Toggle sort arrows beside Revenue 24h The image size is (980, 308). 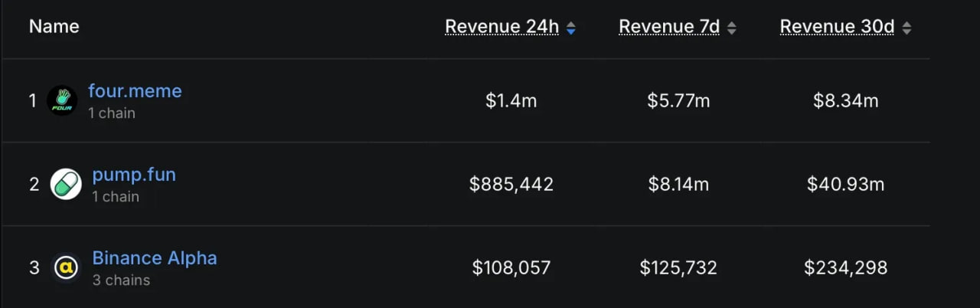[570, 28]
